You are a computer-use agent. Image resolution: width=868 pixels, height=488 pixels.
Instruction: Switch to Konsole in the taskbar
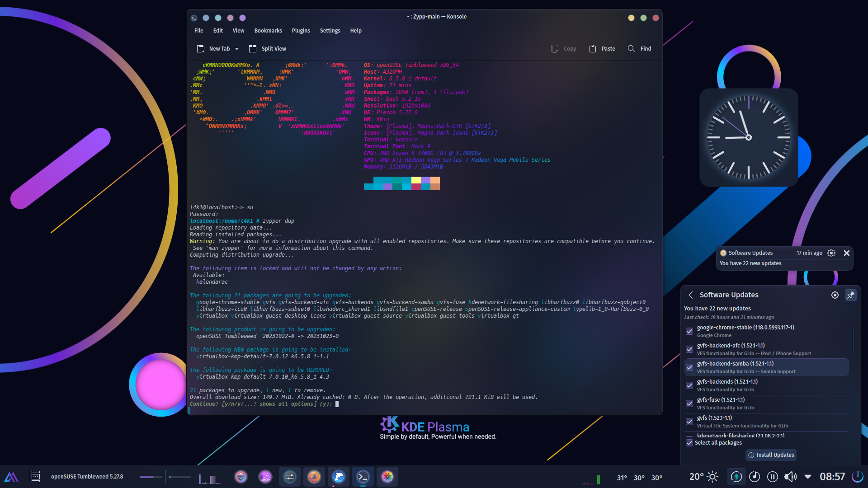363,477
